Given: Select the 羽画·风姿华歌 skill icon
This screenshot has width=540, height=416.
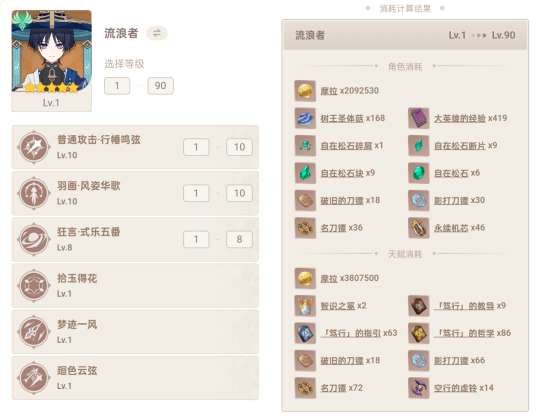Looking at the screenshot, I should tap(34, 193).
